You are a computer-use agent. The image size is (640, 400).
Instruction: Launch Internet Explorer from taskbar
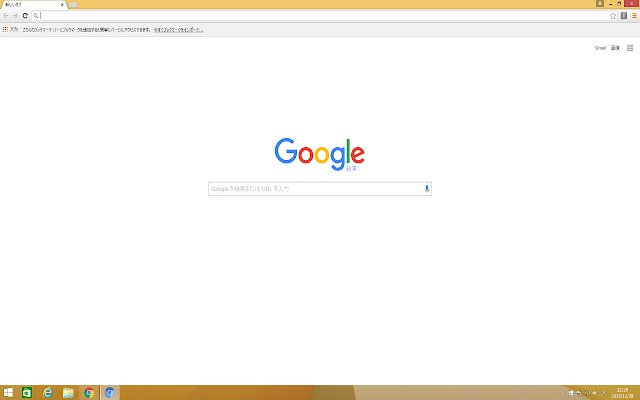48,393
